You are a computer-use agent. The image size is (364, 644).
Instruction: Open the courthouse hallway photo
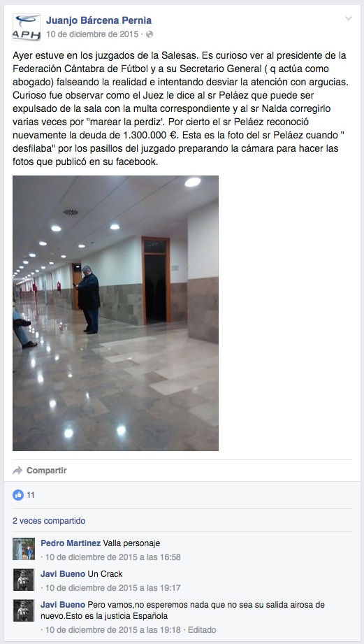point(115,313)
